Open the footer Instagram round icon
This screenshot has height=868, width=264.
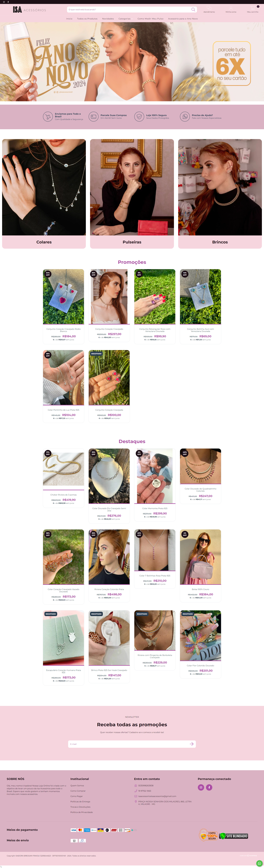pyautogui.click(x=201, y=788)
